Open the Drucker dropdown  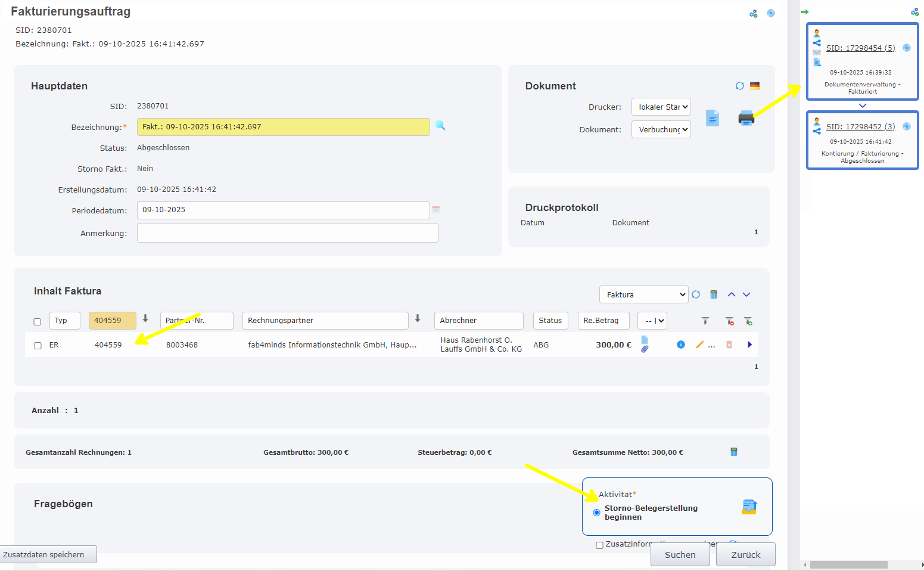pos(661,107)
